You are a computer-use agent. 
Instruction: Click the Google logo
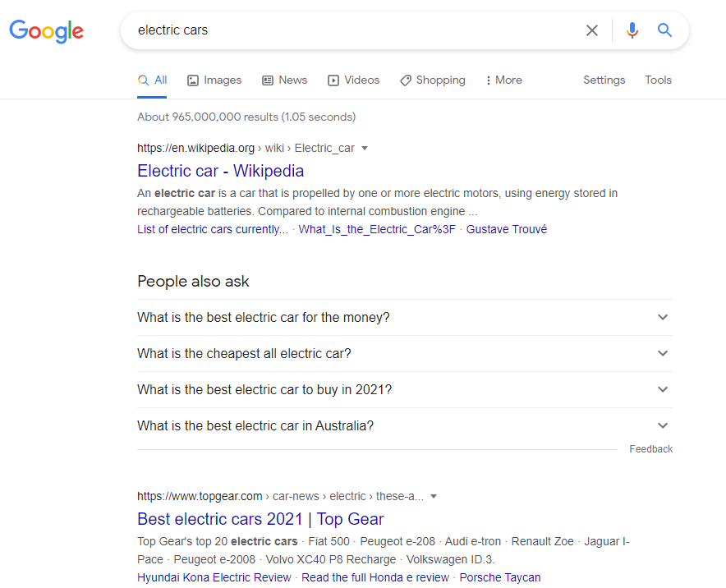[x=46, y=32]
